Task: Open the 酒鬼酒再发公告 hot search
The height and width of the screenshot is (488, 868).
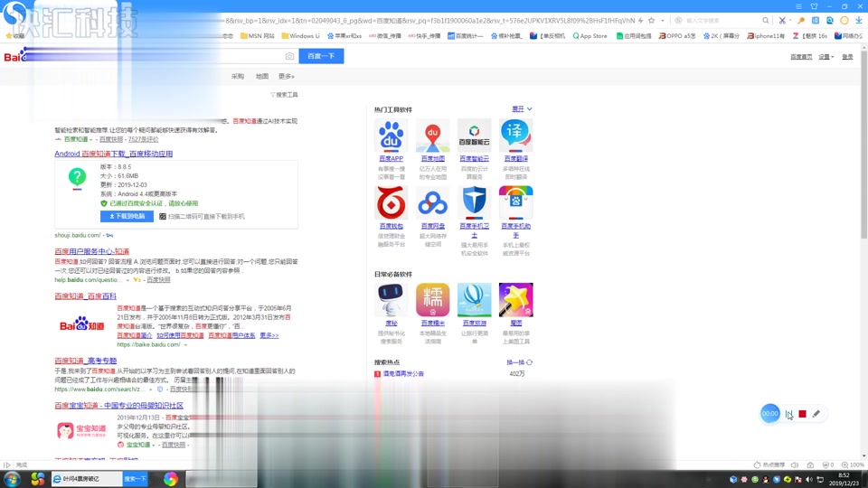Action: coord(403,374)
